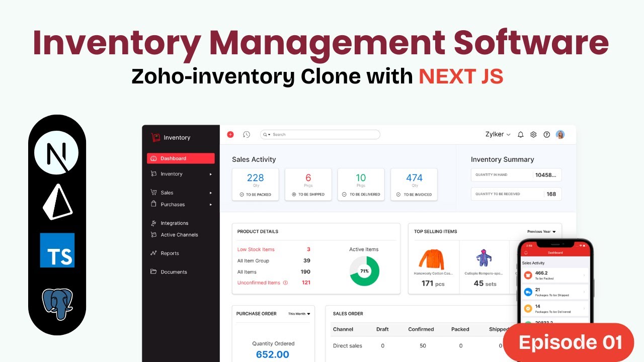Click the Active Channels sidebar icon
This screenshot has height=362, width=644.
point(153,235)
